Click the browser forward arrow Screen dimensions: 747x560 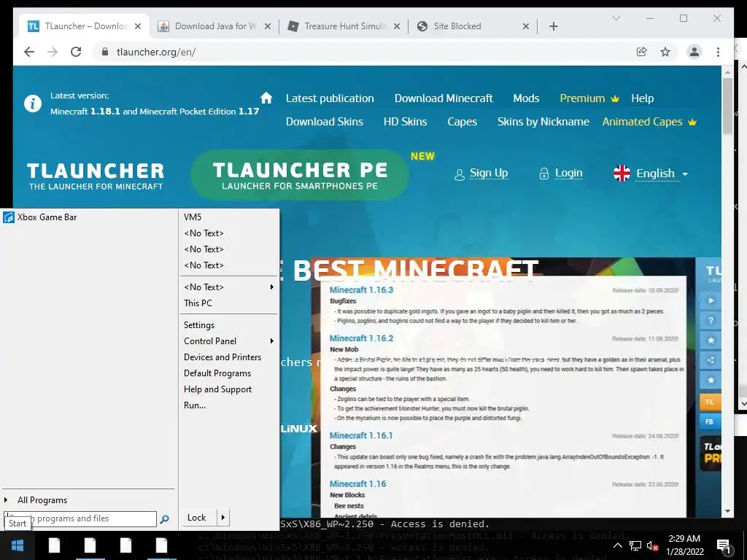(53, 52)
